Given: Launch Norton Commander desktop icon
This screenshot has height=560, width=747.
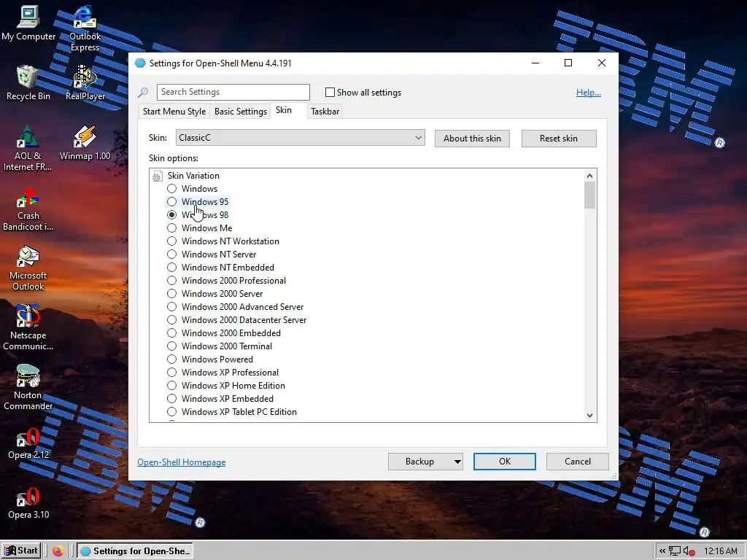Looking at the screenshot, I should [x=28, y=388].
